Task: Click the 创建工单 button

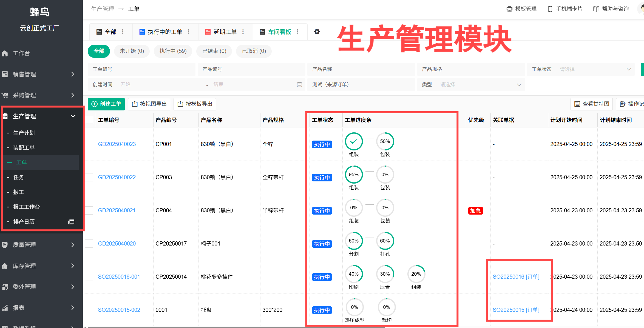Action: coord(106,104)
